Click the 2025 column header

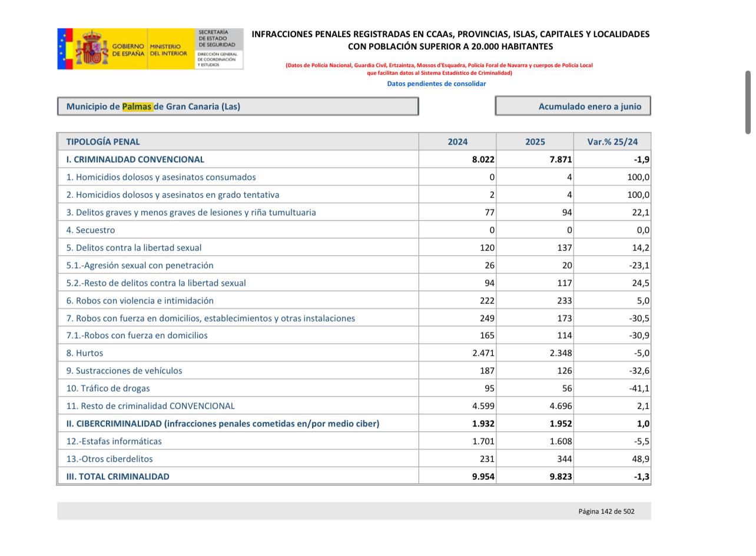click(x=535, y=142)
